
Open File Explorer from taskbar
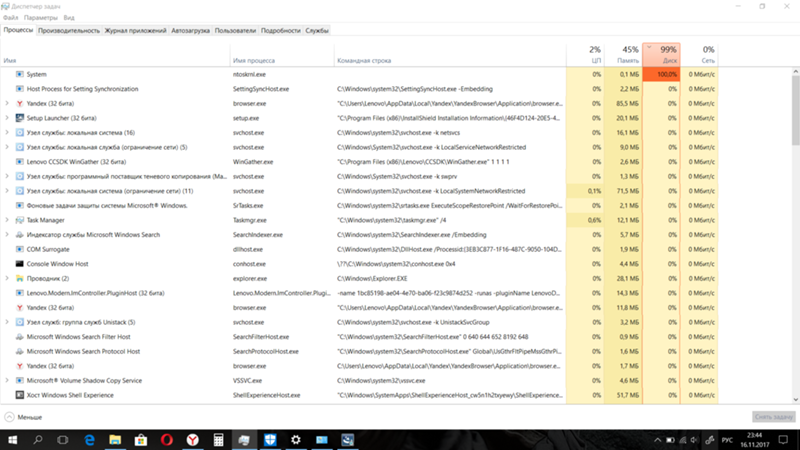(x=115, y=440)
